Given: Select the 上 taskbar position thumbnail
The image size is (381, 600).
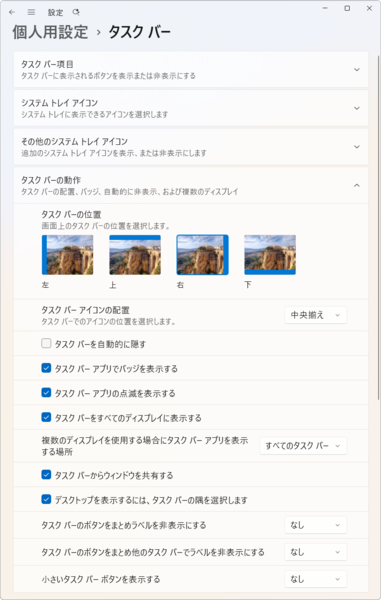Looking at the screenshot, I should tap(135, 255).
